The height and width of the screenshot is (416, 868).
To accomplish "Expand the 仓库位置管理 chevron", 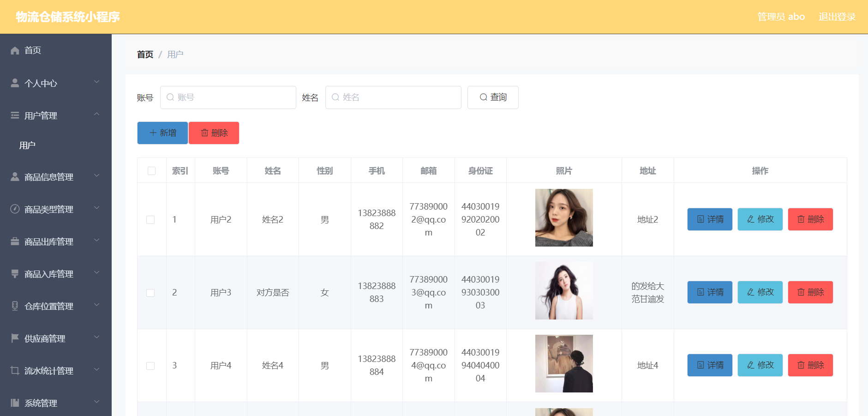I will (96, 305).
